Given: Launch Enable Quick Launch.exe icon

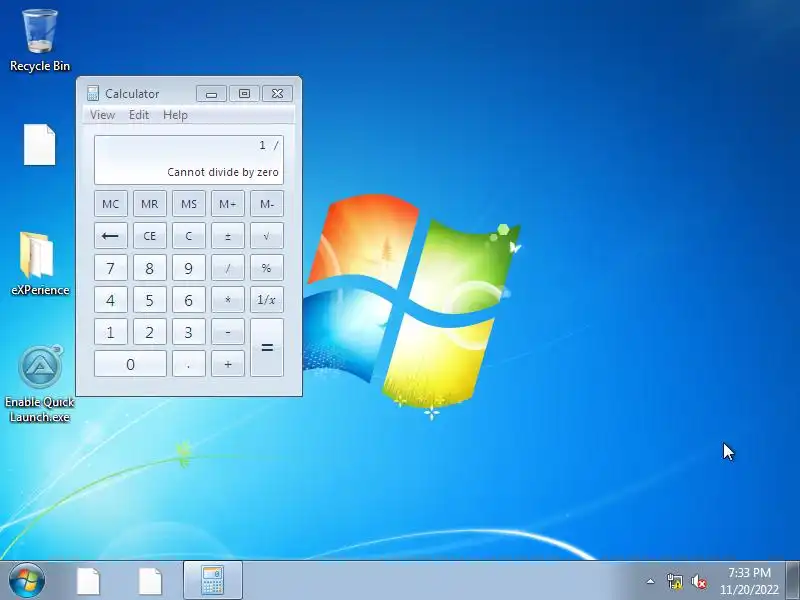Looking at the screenshot, I should pyautogui.click(x=39, y=384).
